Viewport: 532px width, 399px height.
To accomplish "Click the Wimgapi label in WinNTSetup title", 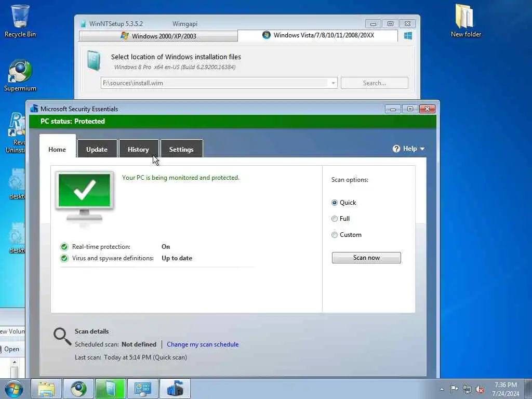I will coord(185,24).
